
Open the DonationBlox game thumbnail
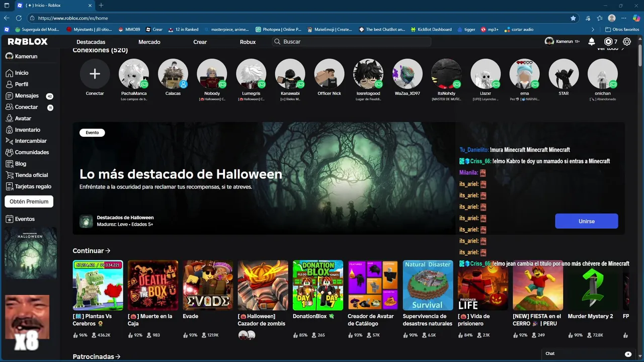coord(318,285)
